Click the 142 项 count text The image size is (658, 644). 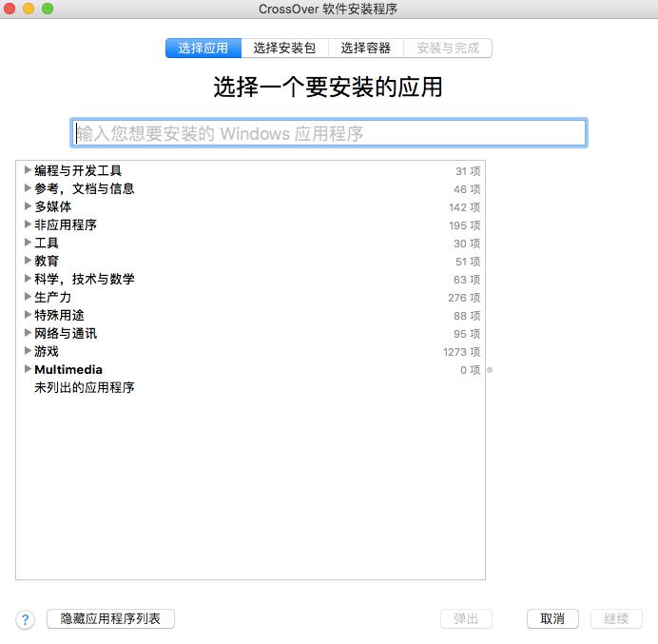coord(465,207)
